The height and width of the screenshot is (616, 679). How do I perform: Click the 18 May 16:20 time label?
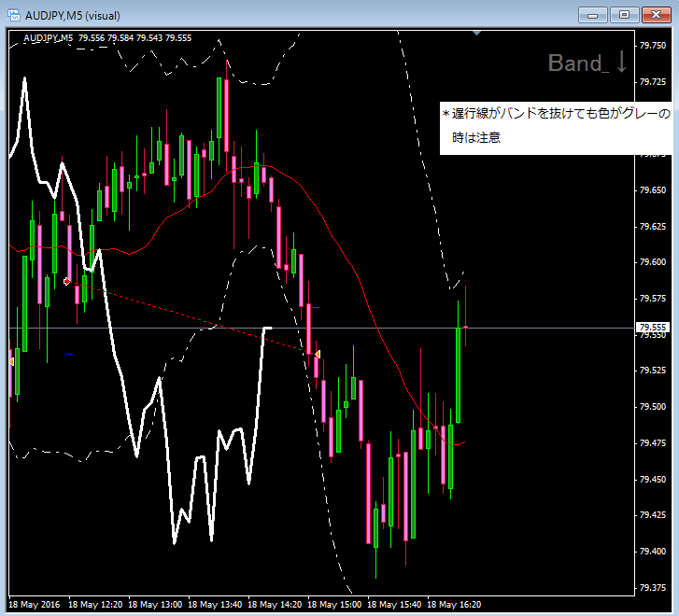pos(455,604)
